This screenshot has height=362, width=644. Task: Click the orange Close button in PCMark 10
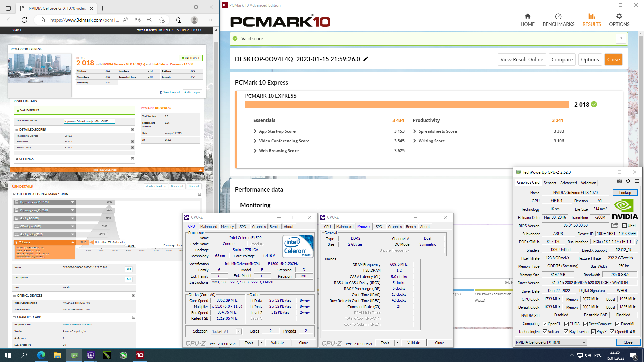tap(613, 60)
